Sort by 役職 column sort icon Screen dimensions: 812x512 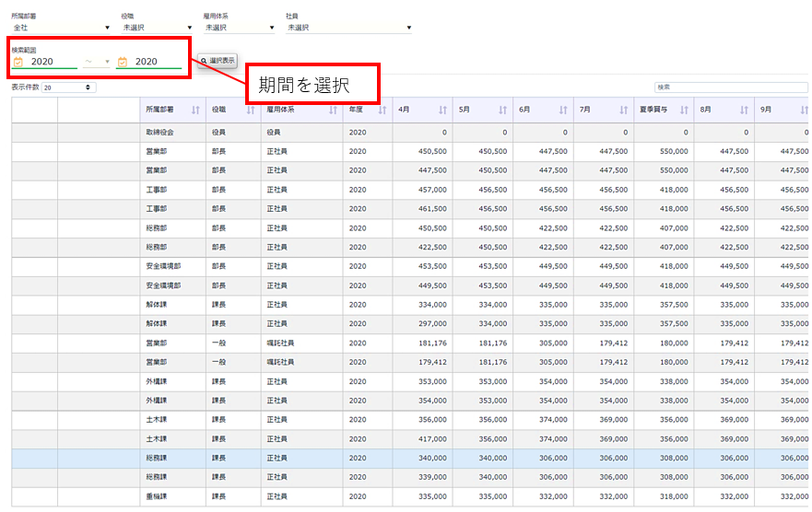pos(250,110)
